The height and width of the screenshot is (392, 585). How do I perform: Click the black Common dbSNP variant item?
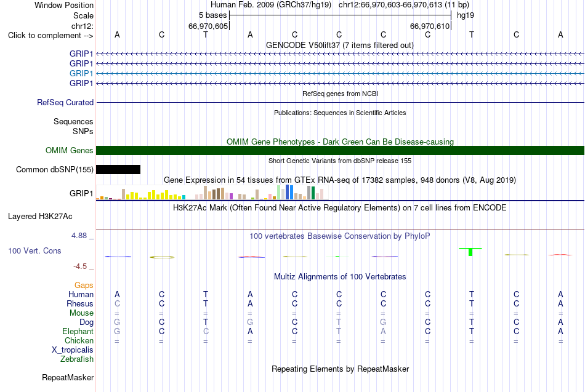(x=118, y=170)
